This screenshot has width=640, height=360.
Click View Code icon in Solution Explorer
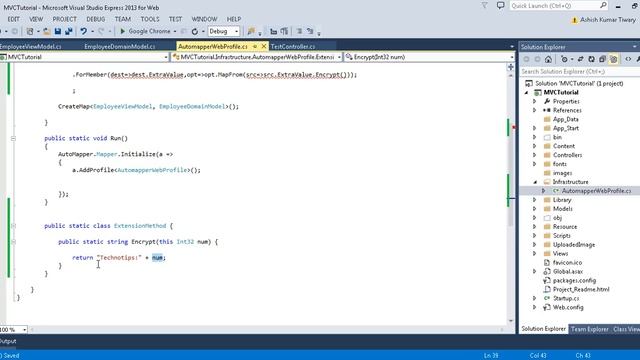pos(628,60)
